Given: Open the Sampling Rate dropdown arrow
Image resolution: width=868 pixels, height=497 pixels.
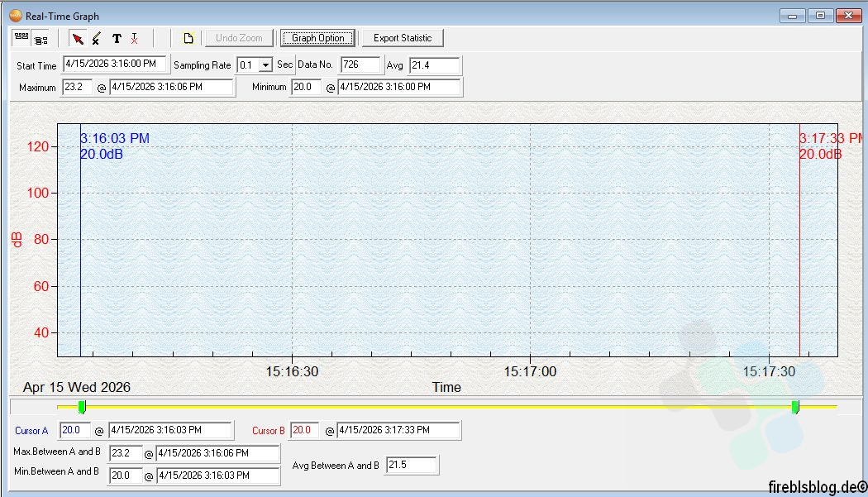Looking at the screenshot, I should (265, 65).
